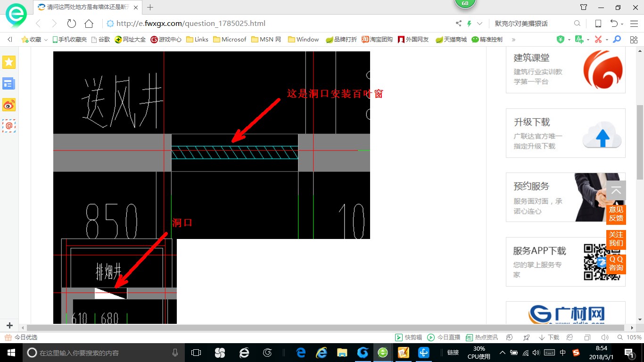Image resolution: width=644 pixels, height=362 pixels.
Task: Expand more bookmarks with the double chevron
Action: (x=513, y=40)
